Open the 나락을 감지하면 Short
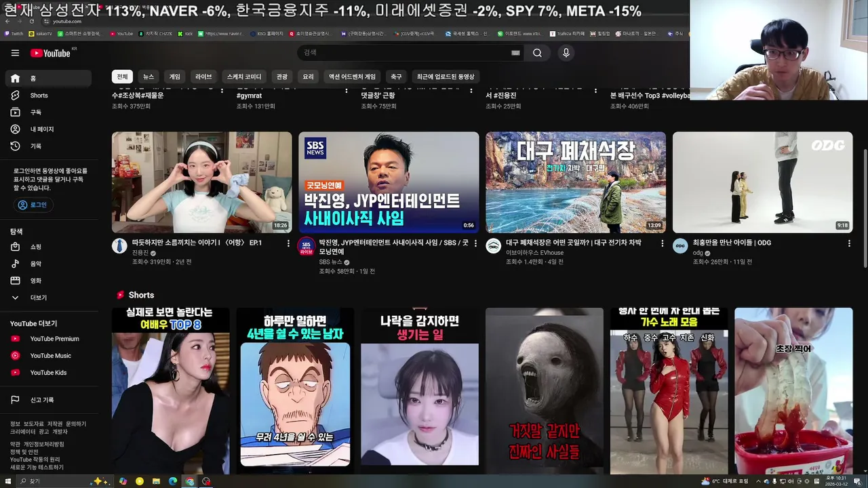The height and width of the screenshot is (488, 868). [420, 391]
